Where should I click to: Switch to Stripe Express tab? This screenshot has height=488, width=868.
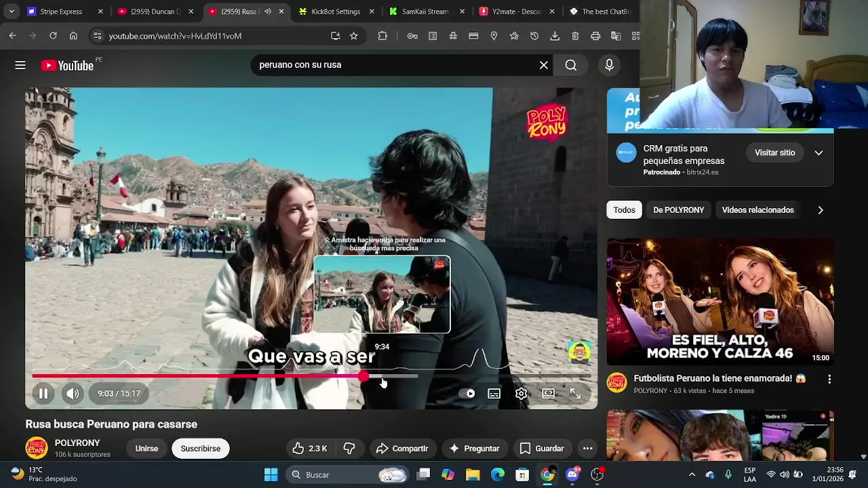coord(64,12)
